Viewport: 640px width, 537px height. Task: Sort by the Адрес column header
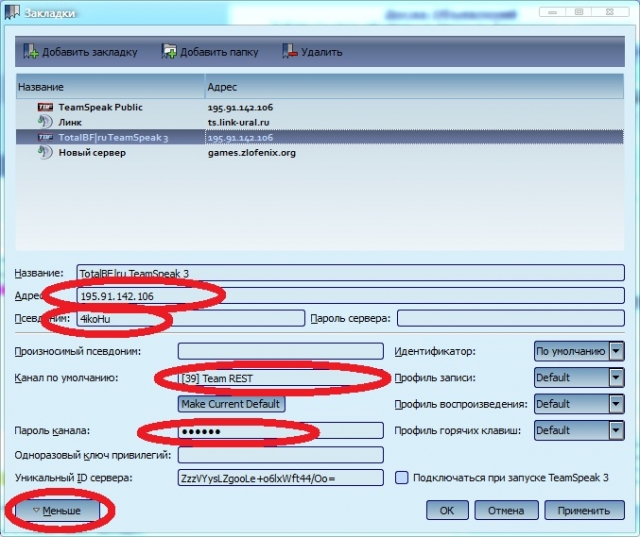click(x=414, y=87)
